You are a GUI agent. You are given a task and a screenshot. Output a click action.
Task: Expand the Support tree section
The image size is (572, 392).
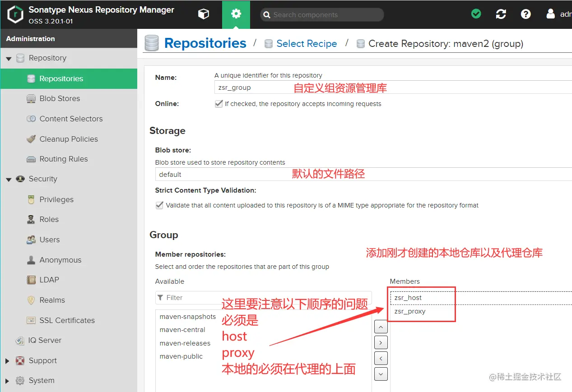point(7,361)
